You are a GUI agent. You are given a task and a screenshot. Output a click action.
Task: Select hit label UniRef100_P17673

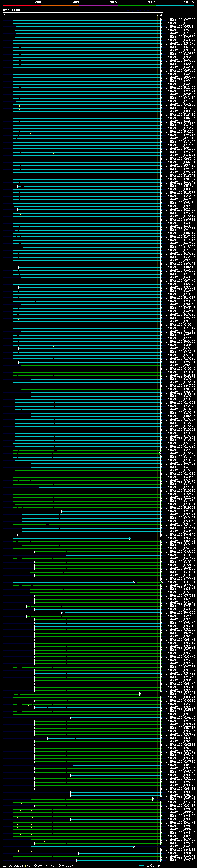pyautogui.click(x=180, y=101)
